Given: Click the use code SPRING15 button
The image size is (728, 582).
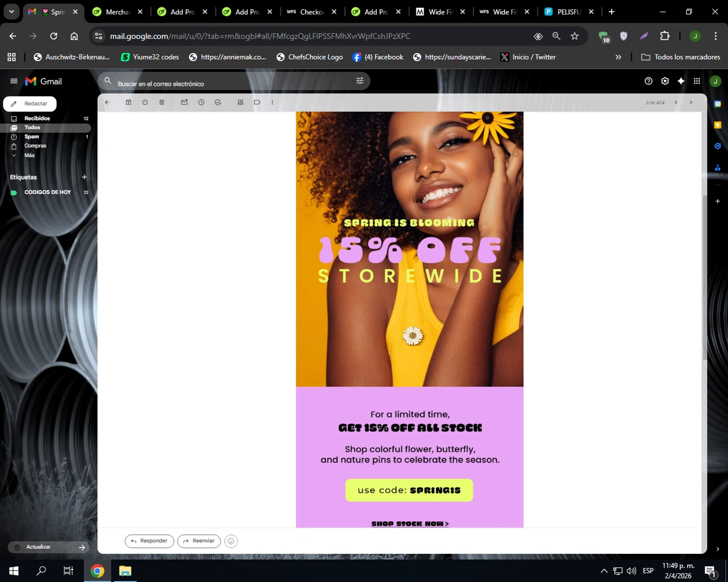Looking at the screenshot, I should [409, 490].
